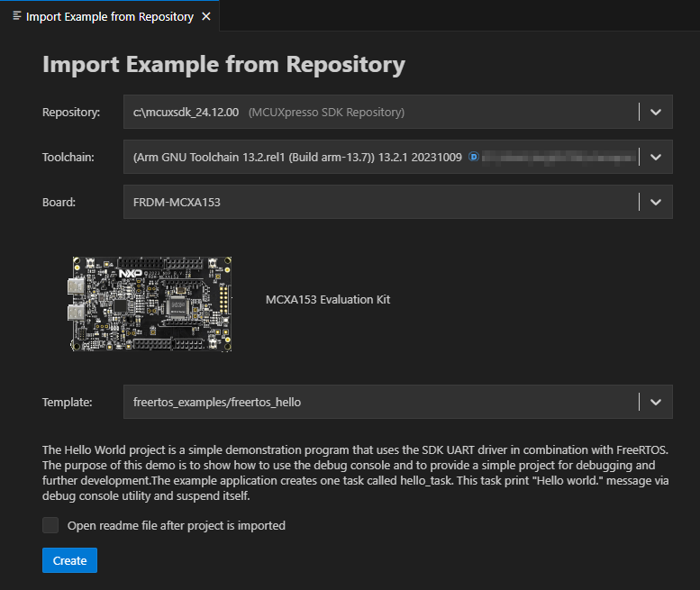Expand the Board chevron arrow
This screenshot has width=700, height=590.
coord(656,202)
